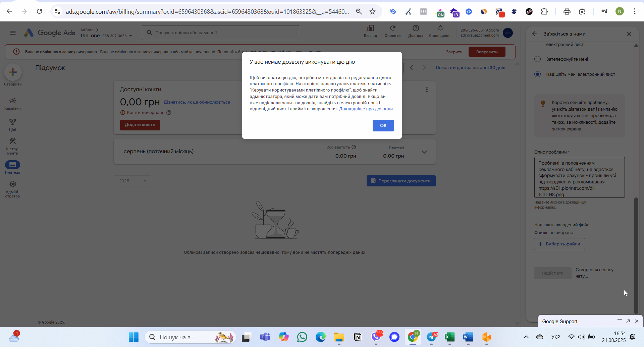Image resolution: width=644 pixels, height=347 pixels.
Task: Pop out the Google Support chat widget
Action: coord(628,321)
